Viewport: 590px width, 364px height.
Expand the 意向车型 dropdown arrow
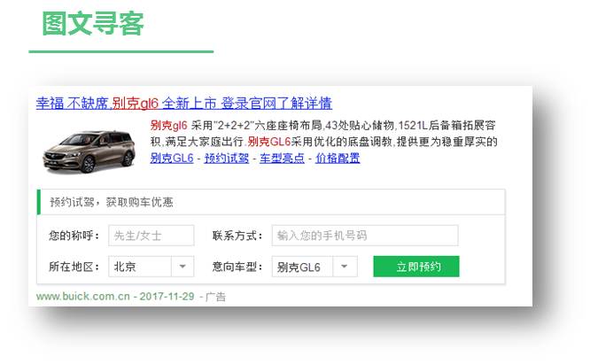point(345,267)
